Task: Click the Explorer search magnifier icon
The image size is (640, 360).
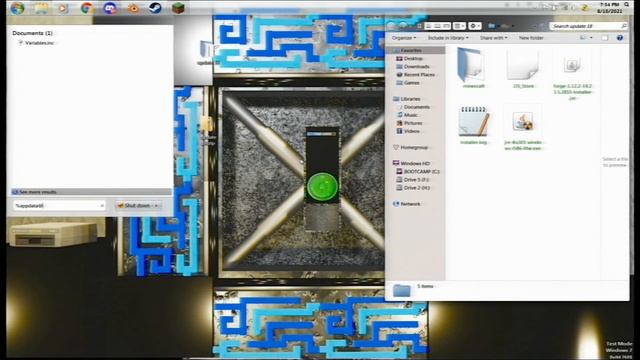Action: tap(624, 26)
